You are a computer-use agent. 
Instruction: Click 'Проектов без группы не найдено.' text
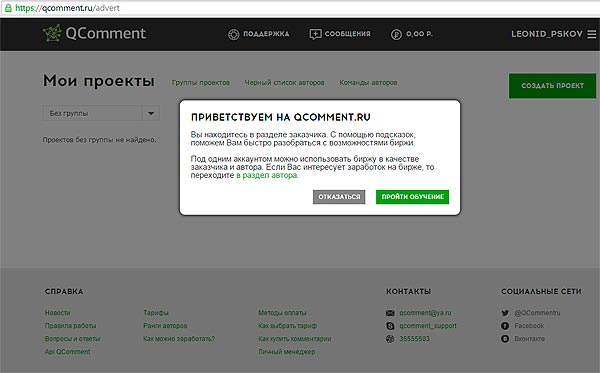(99, 140)
